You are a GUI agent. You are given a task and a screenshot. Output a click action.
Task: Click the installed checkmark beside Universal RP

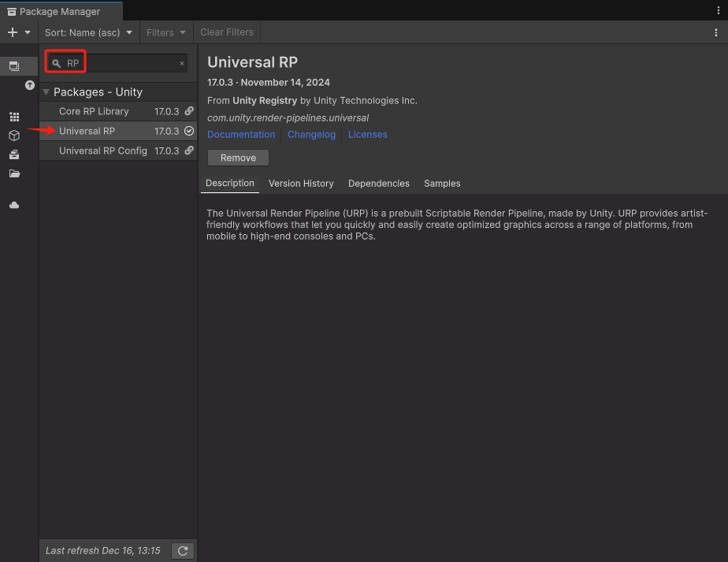point(189,131)
